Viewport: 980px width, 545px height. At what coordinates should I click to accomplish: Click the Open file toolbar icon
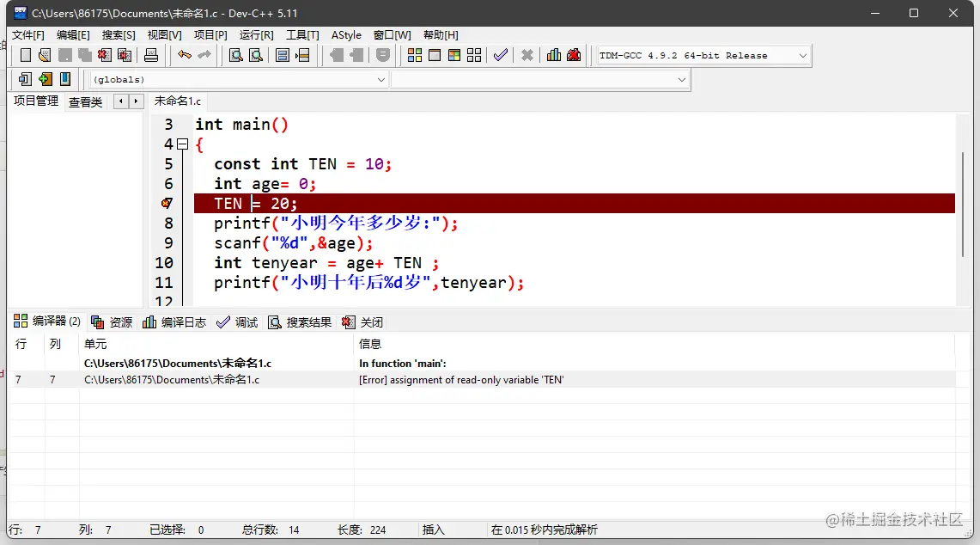pyautogui.click(x=45, y=55)
